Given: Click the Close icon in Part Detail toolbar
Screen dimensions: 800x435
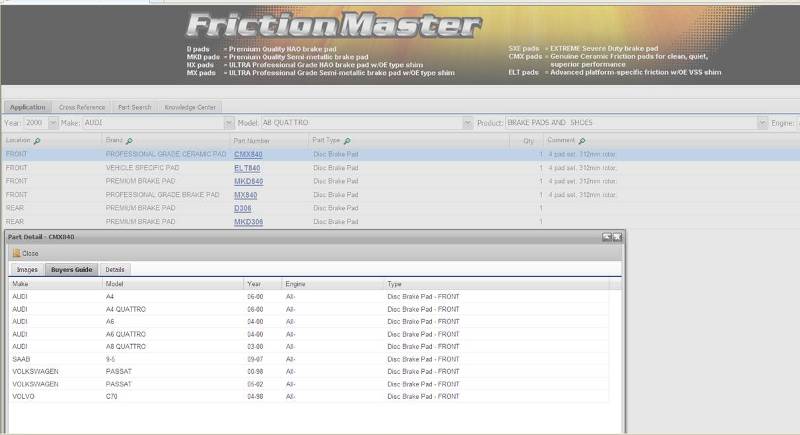Looking at the screenshot, I should 16,253.
